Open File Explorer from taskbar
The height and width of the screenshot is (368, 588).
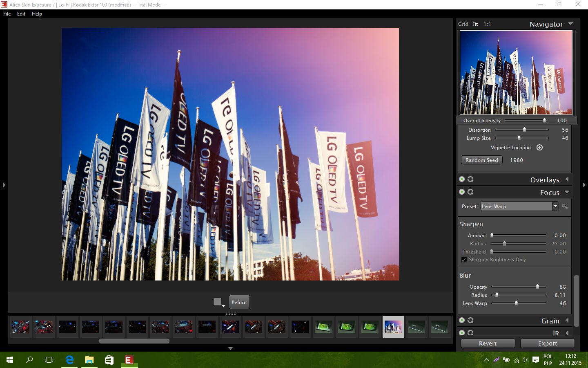pos(89,360)
